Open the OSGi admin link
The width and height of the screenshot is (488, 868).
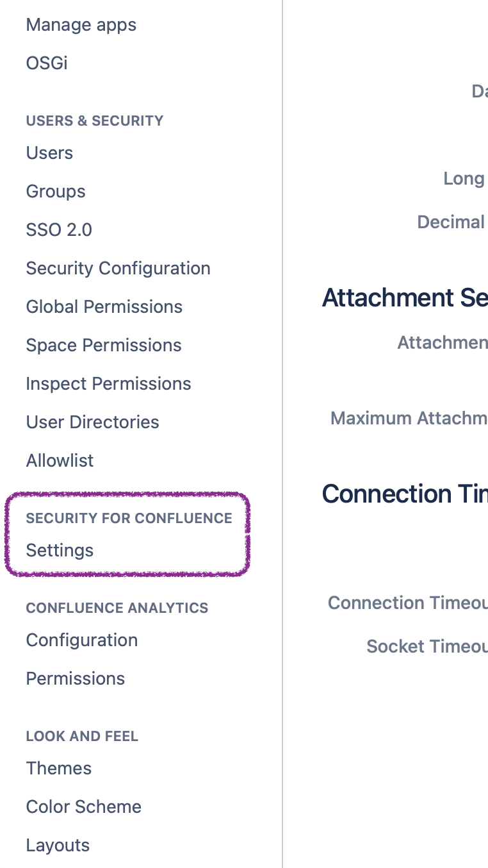pyautogui.click(x=47, y=63)
